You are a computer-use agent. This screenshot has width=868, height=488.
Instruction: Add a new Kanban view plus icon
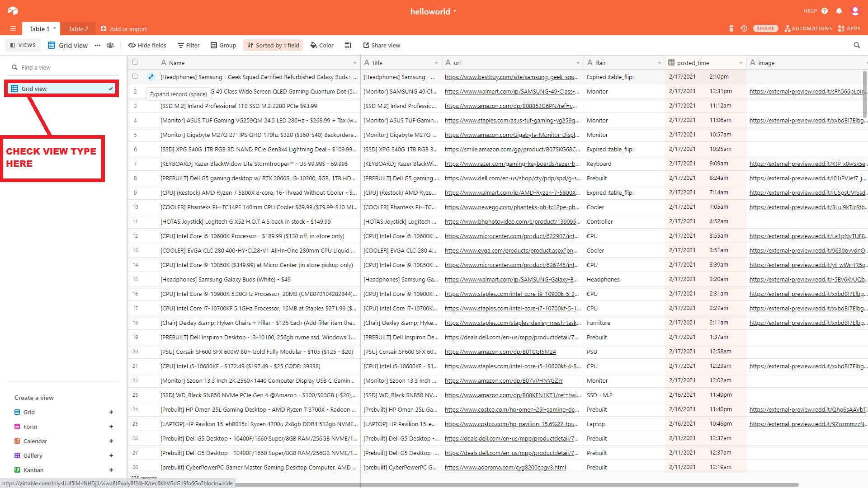pos(111,470)
